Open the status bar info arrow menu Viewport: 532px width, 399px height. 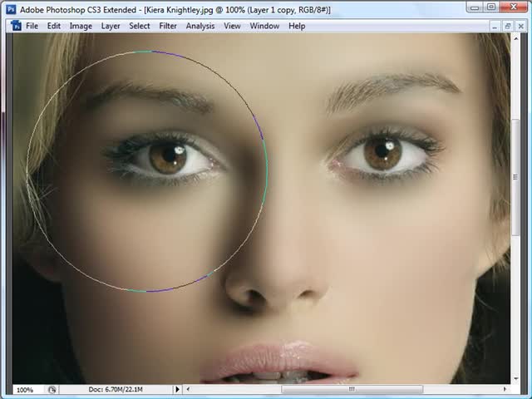(x=177, y=389)
